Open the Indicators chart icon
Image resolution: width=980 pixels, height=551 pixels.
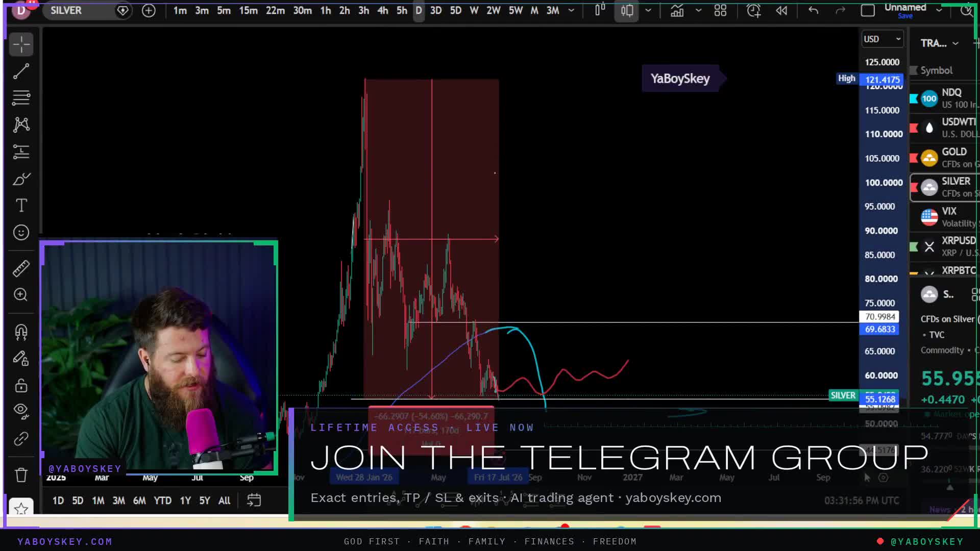pyautogui.click(x=677, y=10)
